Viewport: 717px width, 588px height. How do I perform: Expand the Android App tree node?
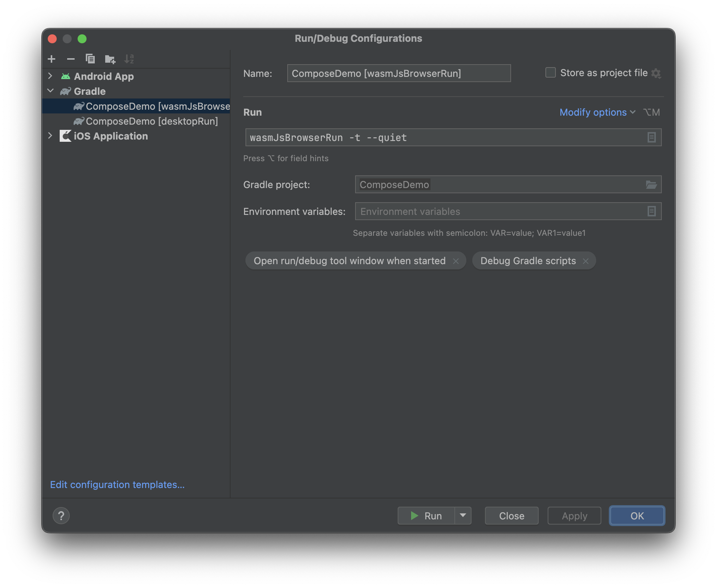(x=50, y=76)
